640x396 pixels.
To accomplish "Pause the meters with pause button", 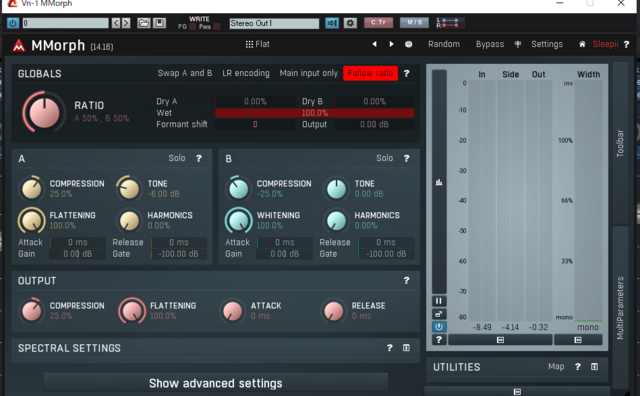I will click(x=439, y=301).
